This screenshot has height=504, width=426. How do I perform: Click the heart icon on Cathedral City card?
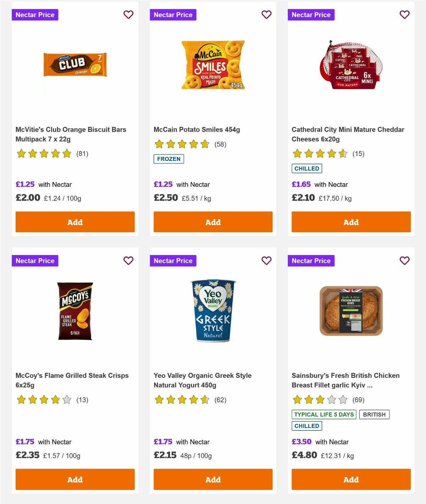tap(404, 15)
